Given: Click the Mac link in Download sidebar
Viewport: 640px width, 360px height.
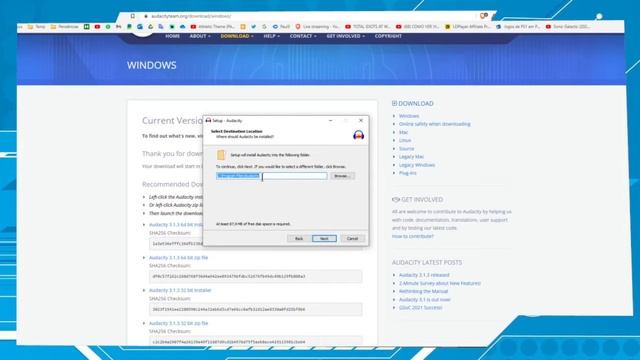Looking at the screenshot, I should pyautogui.click(x=403, y=132).
